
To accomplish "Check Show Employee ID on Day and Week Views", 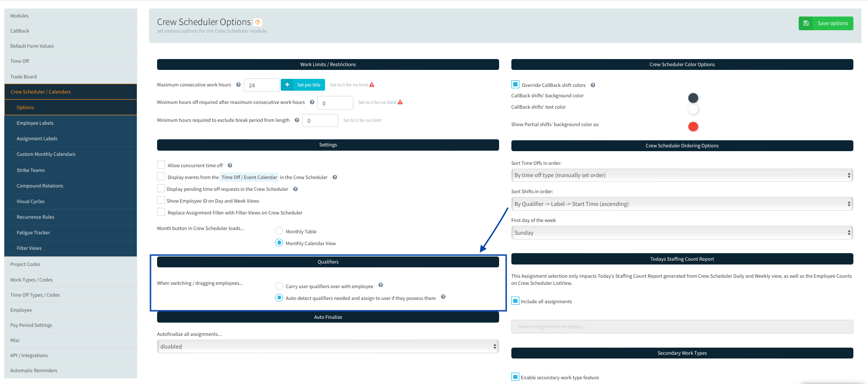I will (x=161, y=200).
